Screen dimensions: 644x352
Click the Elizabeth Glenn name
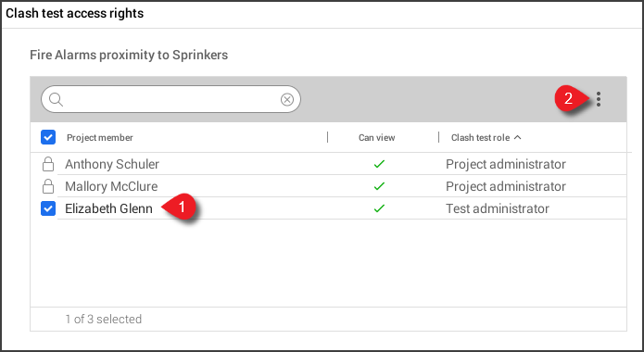108,208
